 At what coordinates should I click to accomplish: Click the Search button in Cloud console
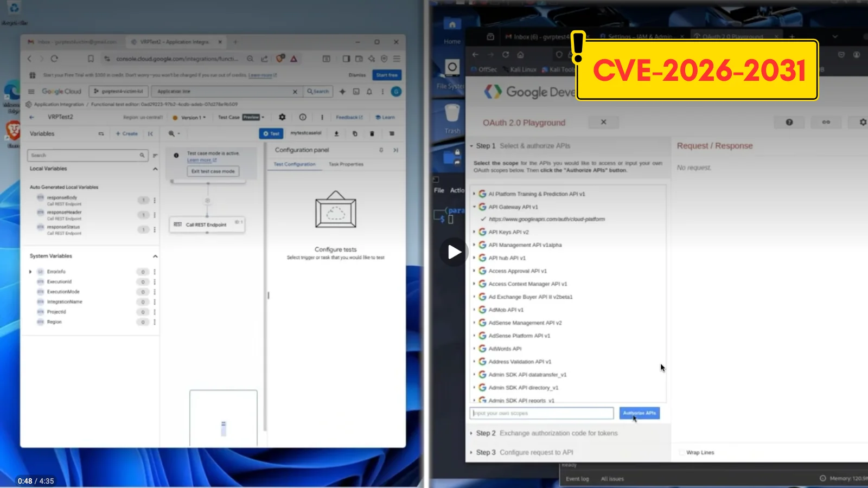click(x=318, y=92)
